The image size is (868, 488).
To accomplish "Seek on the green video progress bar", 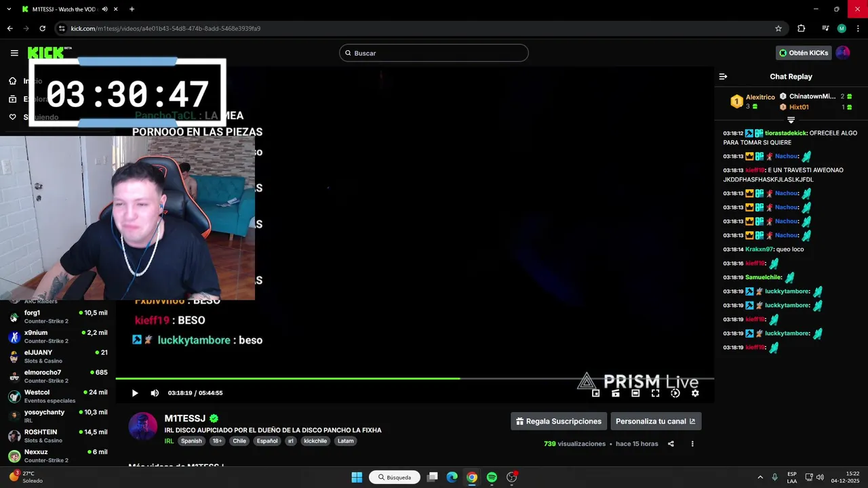I will [414, 378].
